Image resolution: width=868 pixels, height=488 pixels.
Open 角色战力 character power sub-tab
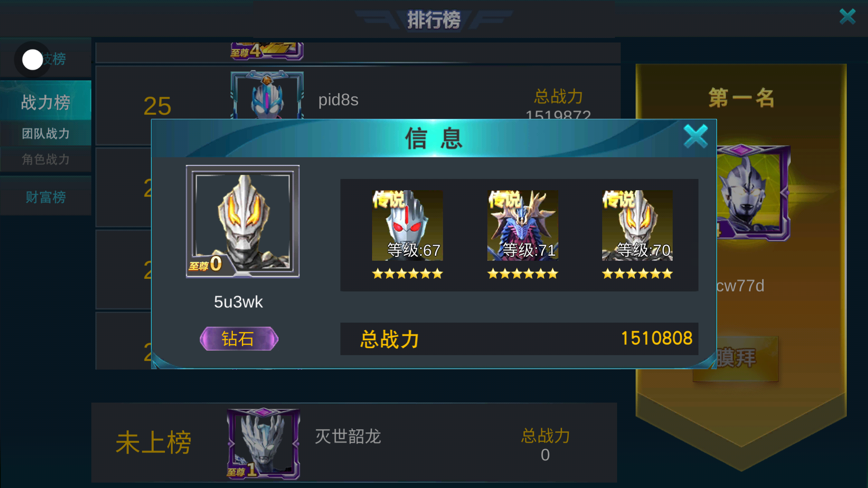(x=46, y=159)
